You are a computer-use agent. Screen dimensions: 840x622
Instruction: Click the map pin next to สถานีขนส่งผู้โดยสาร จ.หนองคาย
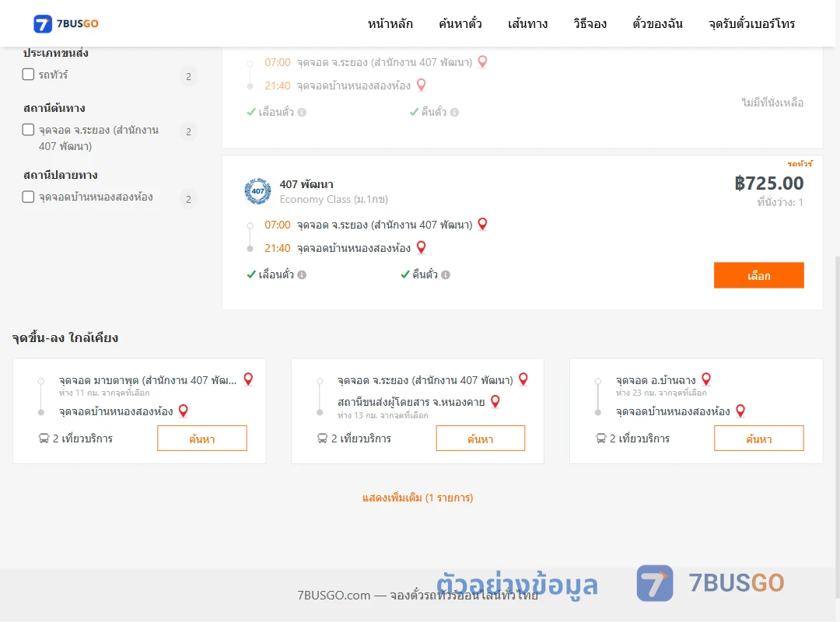click(x=495, y=401)
